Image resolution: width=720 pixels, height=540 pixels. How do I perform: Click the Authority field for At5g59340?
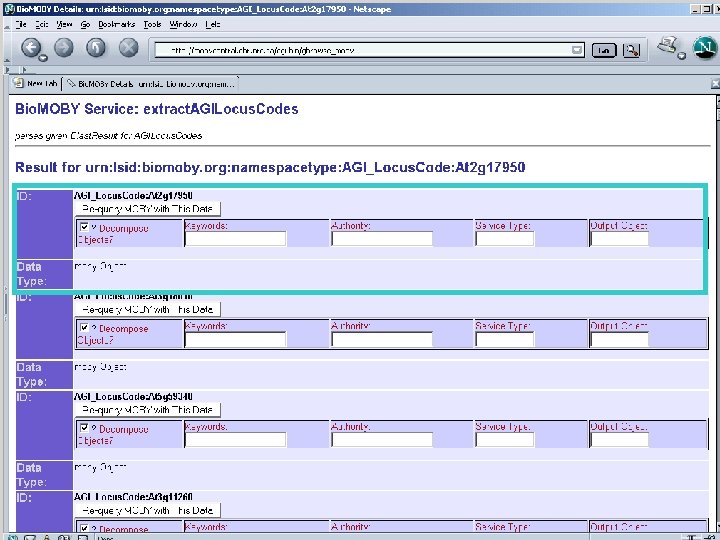(382, 440)
